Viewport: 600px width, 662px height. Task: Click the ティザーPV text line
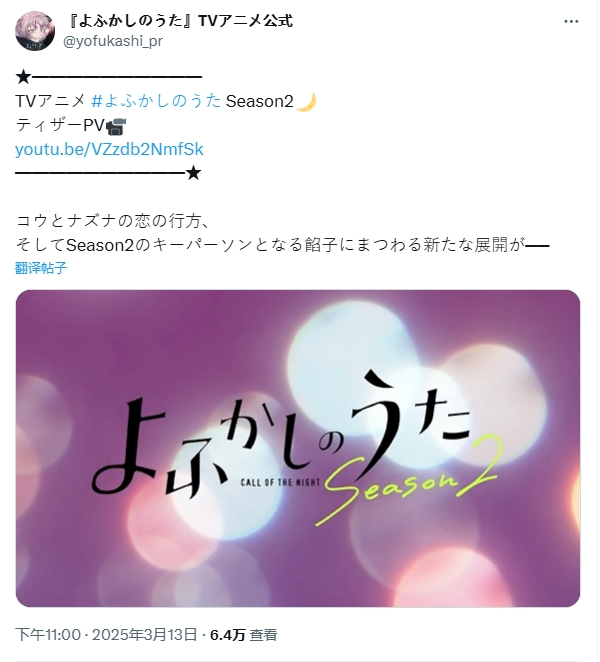(60, 125)
